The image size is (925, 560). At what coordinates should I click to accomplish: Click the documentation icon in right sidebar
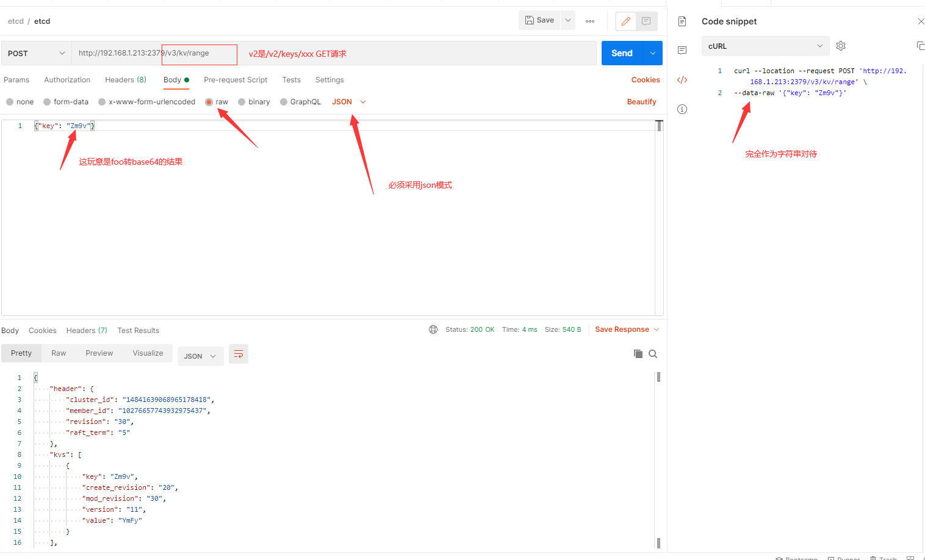pyautogui.click(x=682, y=20)
